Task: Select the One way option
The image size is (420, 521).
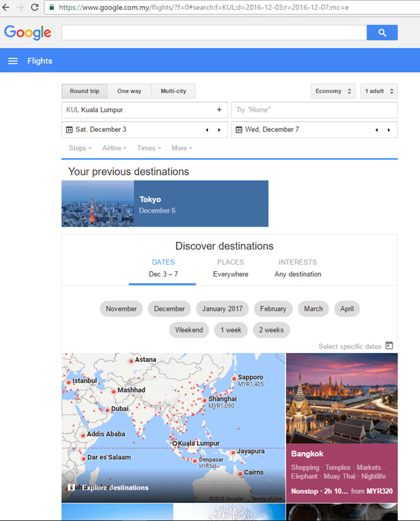Action: [129, 91]
